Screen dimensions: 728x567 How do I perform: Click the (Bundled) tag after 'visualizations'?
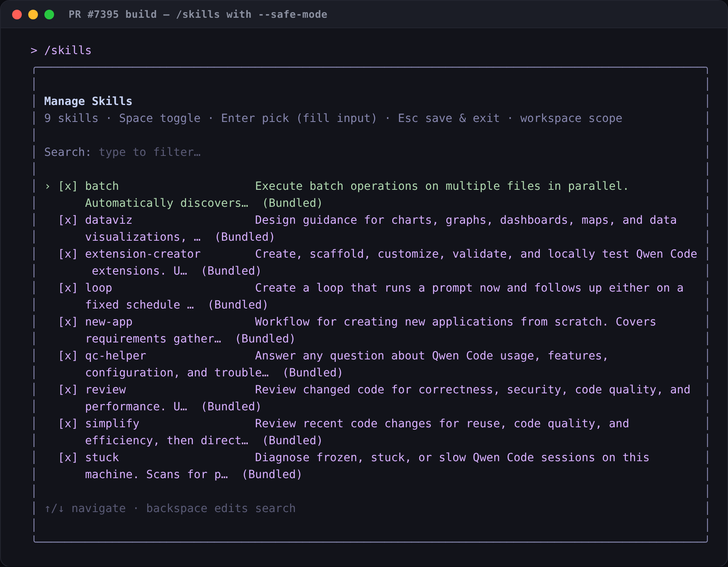pos(245,237)
